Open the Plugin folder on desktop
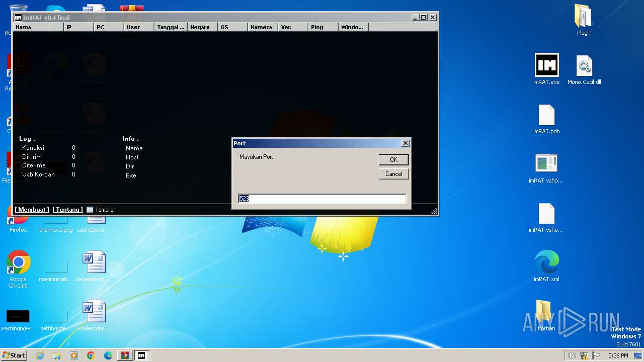The height and width of the screenshot is (362, 644). [x=584, y=20]
